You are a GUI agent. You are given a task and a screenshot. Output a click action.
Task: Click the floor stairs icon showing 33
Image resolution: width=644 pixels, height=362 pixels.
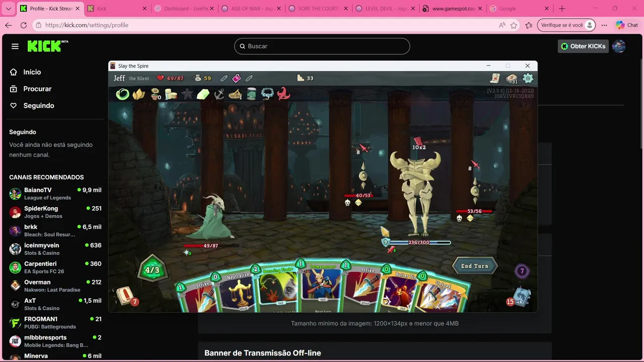(301, 78)
